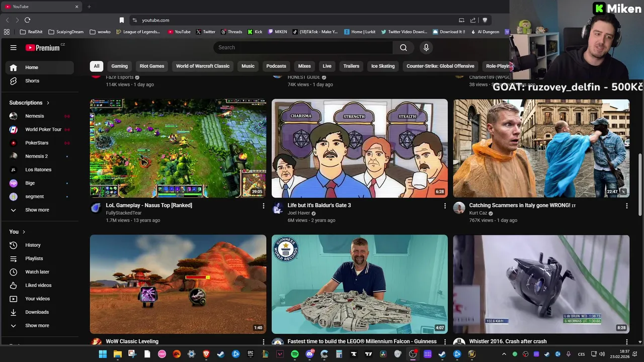Open new browser tab with plus button
The width and height of the screenshot is (644, 362).
coord(89,7)
